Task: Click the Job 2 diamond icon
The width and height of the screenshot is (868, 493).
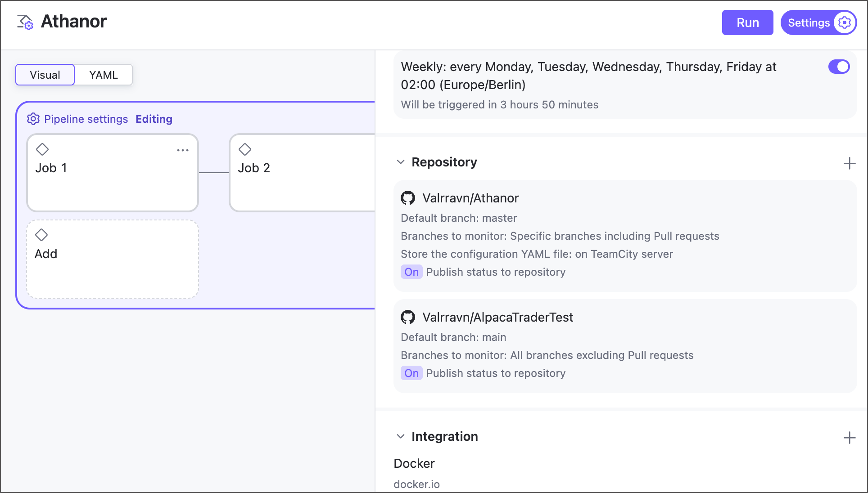Action: click(x=245, y=149)
